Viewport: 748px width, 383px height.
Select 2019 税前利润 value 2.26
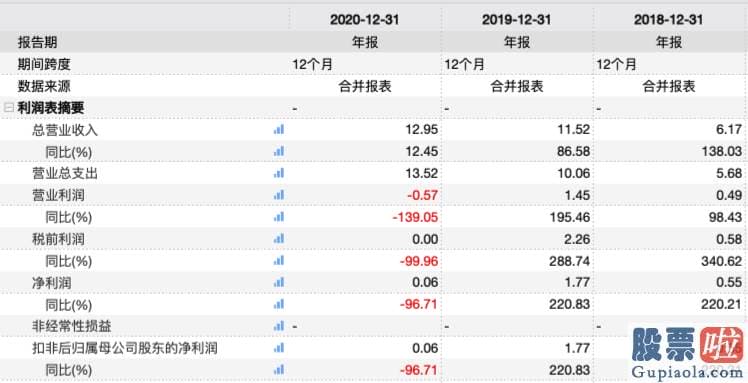click(x=576, y=239)
